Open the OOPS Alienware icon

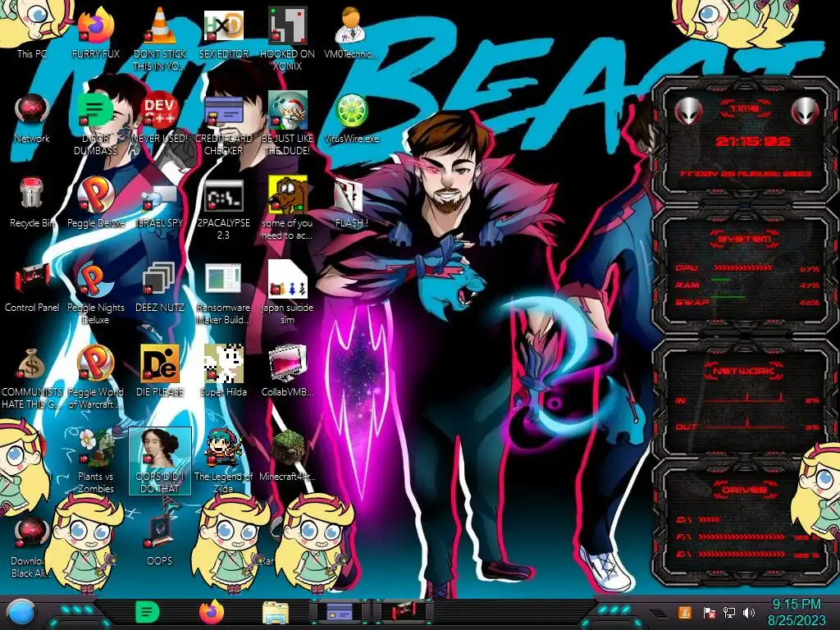[x=159, y=540]
